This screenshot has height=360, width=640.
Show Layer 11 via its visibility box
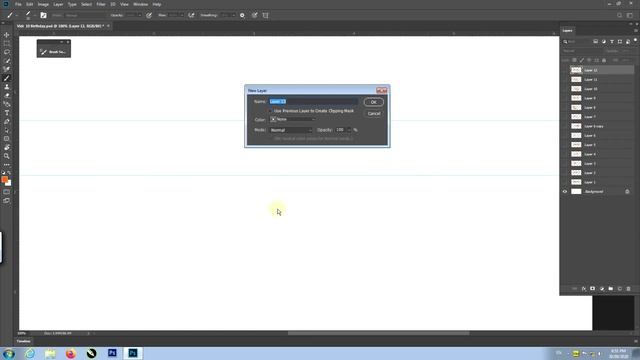coord(565,80)
